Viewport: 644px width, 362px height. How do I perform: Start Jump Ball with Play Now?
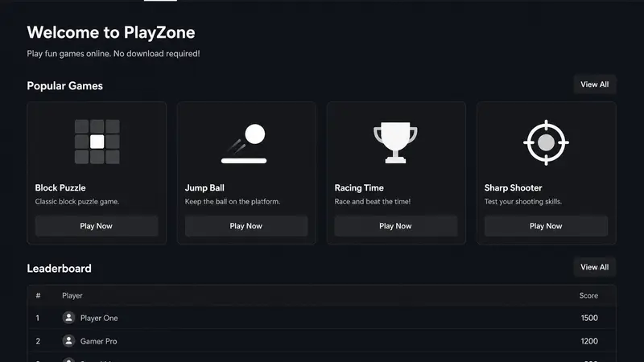tap(246, 226)
